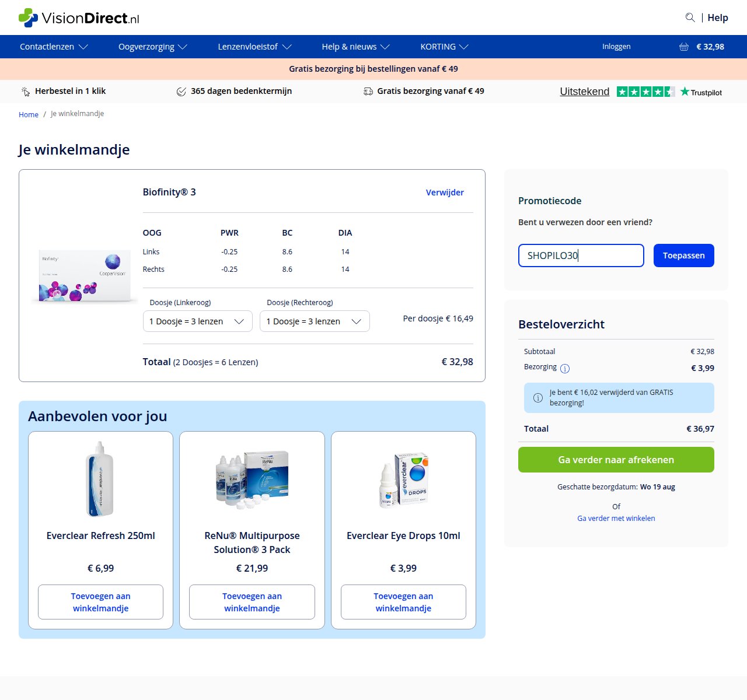Add ReNu Multipurpose Solution 3 Pack to basket
Viewport: 747px width, 700px height.
tap(252, 602)
